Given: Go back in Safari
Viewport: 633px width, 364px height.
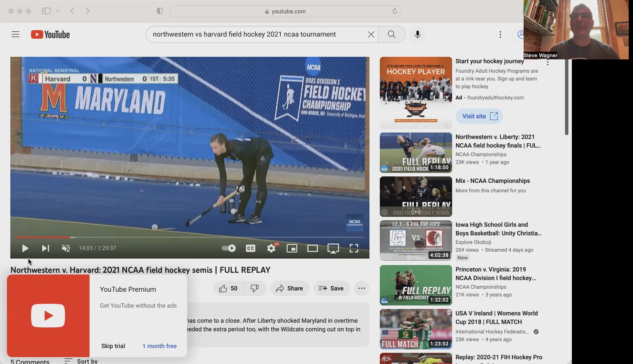Looking at the screenshot, I should [x=72, y=11].
